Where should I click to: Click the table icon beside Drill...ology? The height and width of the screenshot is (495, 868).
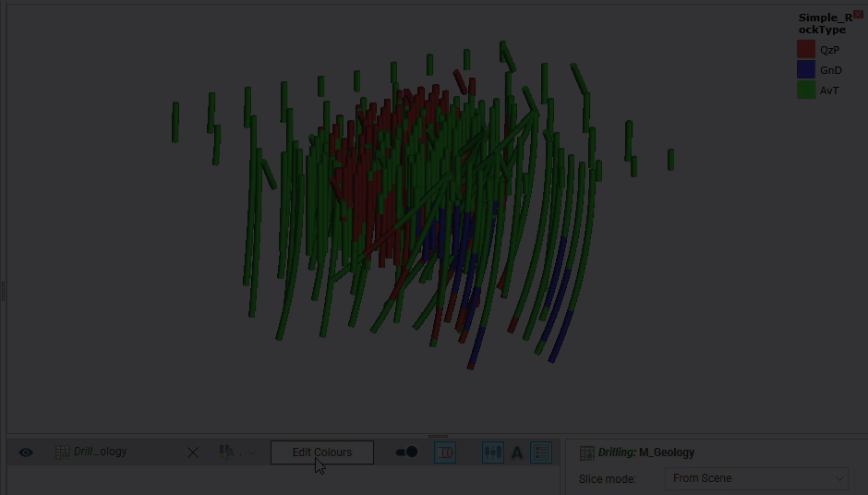(x=63, y=453)
